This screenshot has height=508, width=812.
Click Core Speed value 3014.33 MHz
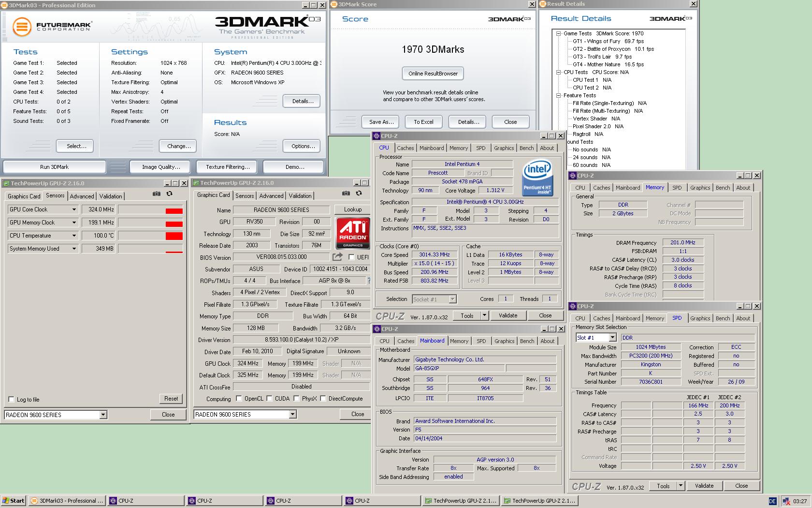tap(434, 254)
